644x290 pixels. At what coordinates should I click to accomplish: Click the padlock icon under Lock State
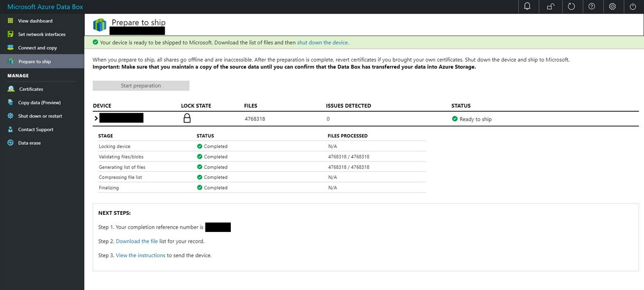[187, 119]
